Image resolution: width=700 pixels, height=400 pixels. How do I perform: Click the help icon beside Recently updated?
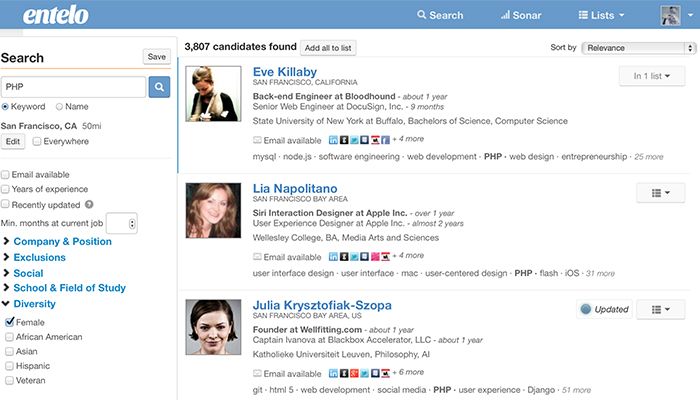tap(90, 205)
